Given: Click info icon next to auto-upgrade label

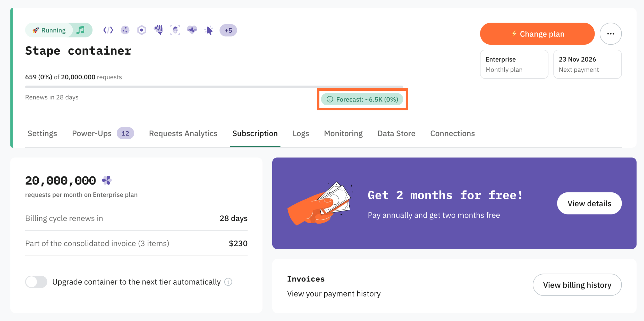Looking at the screenshot, I should 228,282.
